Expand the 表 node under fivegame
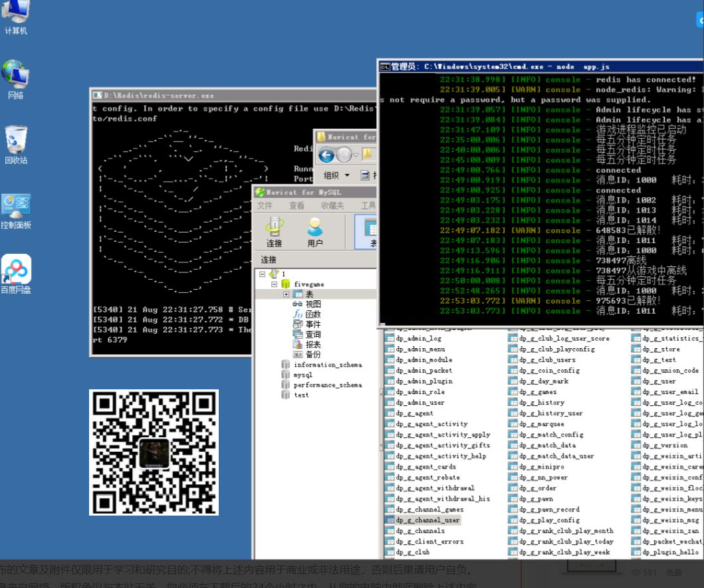This screenshot has height=588, width=704. point(286,294)
